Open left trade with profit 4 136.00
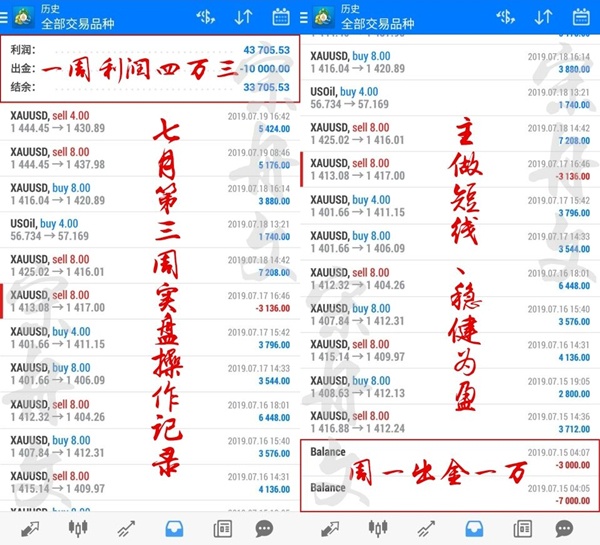This screenshot has width=600, height=545. pos(150,482)
